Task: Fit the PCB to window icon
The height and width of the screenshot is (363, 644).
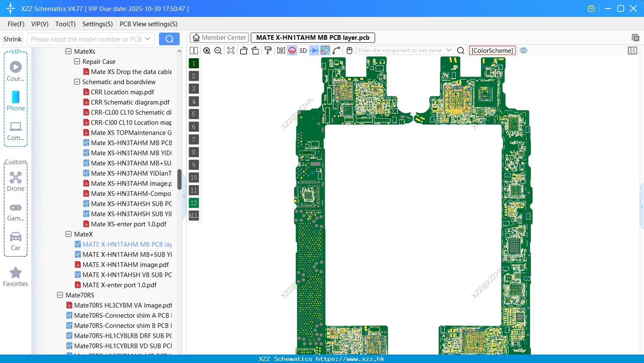Action: (x=231, y=50)
